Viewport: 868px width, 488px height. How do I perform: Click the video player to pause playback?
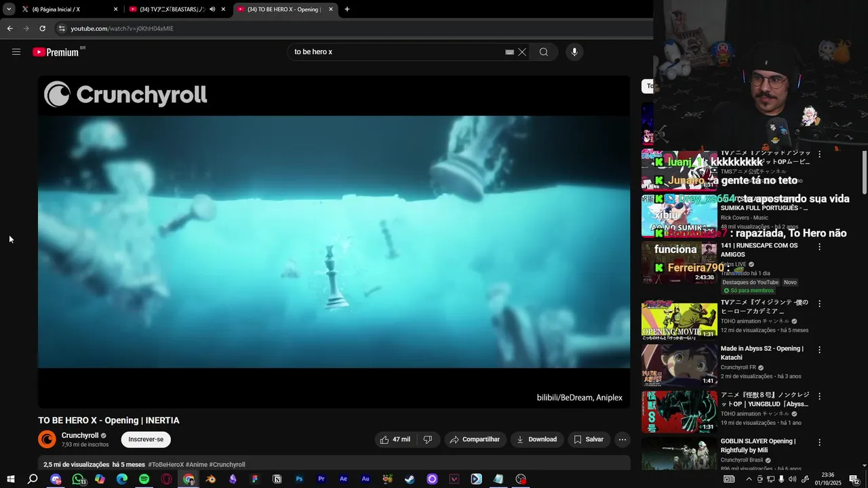(334, 242)
